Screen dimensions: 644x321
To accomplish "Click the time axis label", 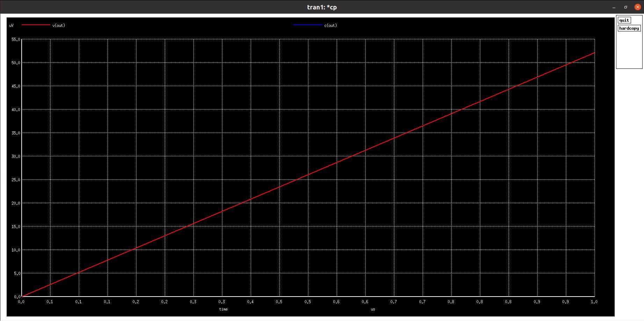I will pyautogui.click(x=223, y=309).
